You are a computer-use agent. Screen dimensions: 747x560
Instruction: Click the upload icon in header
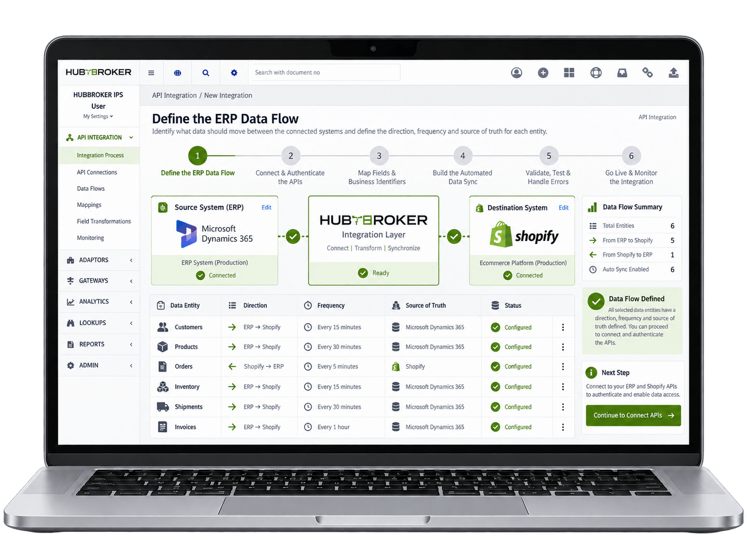point(674,73)
